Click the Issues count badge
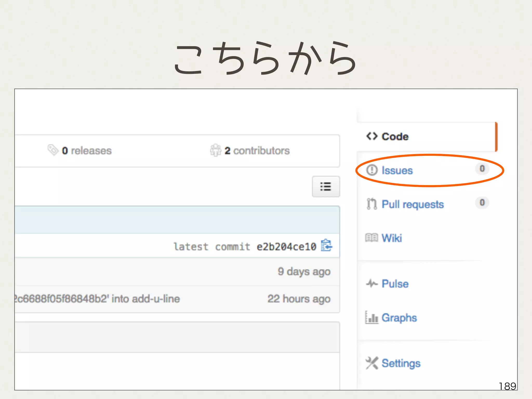Viewport: 532px width, 399px height. click(x=482, y=169)
